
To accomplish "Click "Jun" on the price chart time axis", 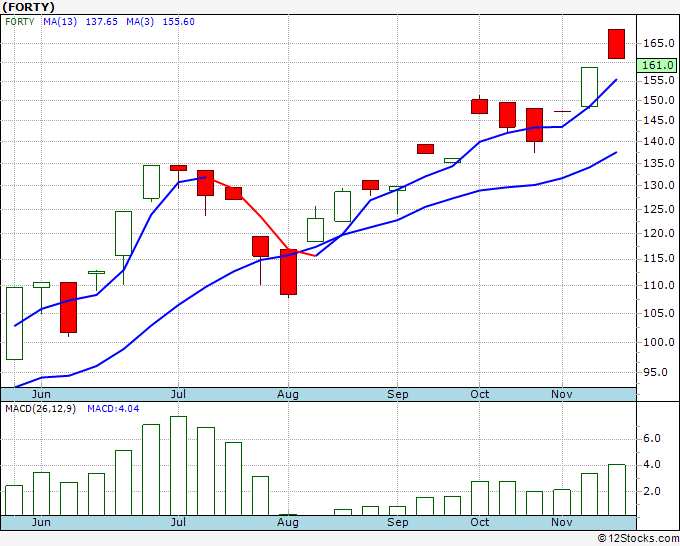I will pyautogui.click(x=41, y=394).
